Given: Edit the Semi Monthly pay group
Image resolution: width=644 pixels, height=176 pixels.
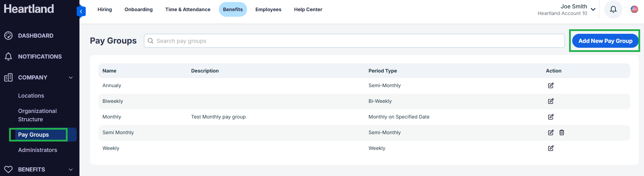Looking at the screenshot, I should point(551,132).
